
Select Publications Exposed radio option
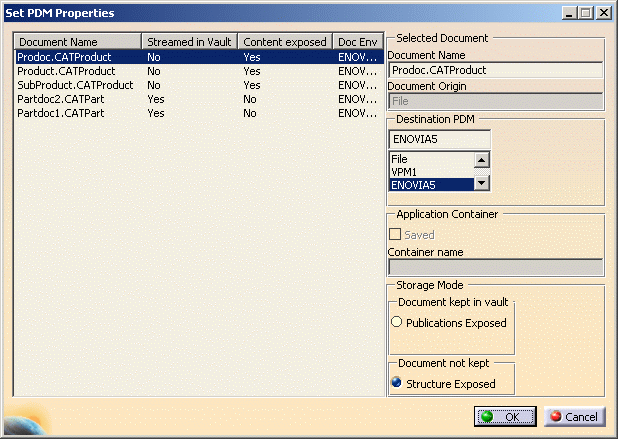pos(397,323)
